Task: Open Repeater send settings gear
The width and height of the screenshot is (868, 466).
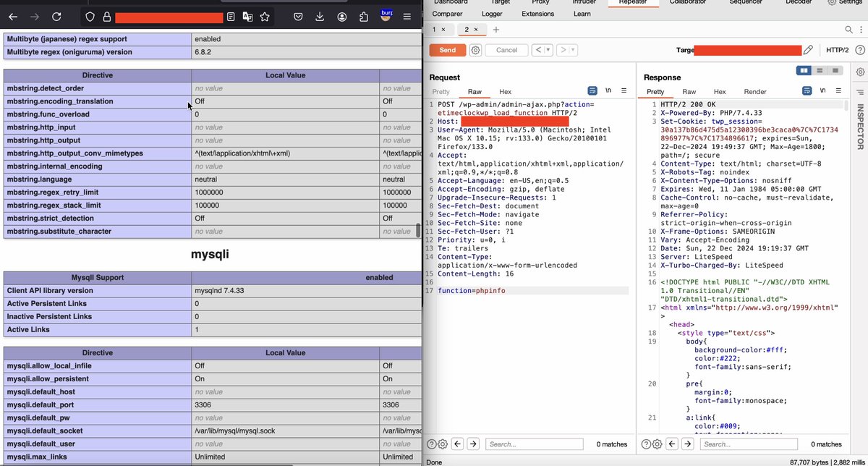Action: [475, 50]
